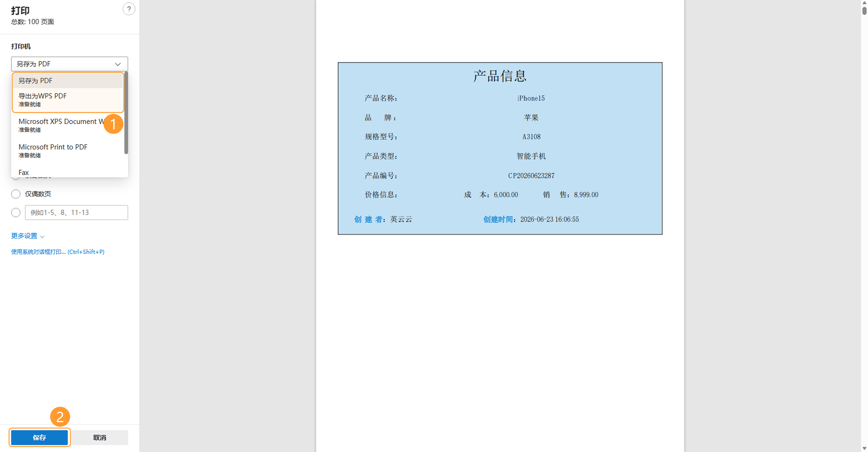The width and height of the screenshot is (868, 452).
Task: Click the product number CP20260623287
Action: tap(531, 176)
